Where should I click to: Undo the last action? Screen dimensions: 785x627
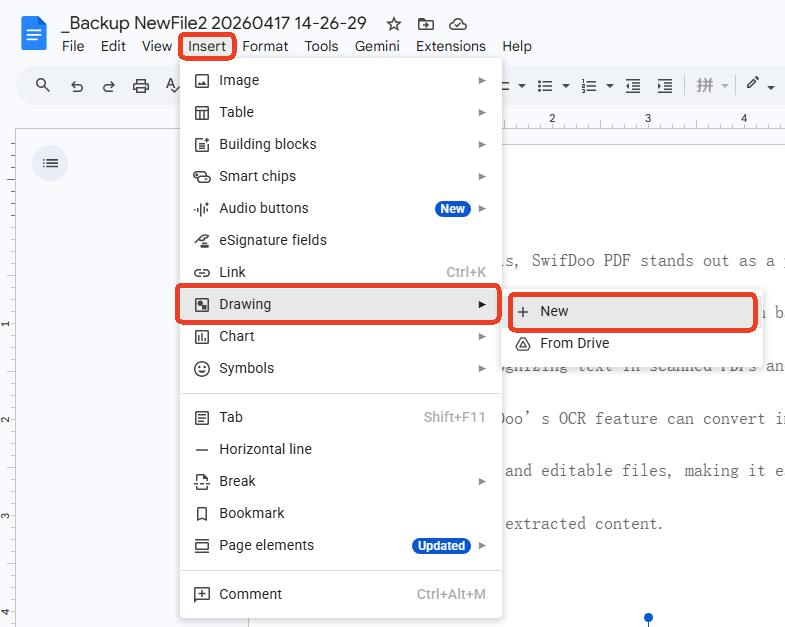click(77, 86)
